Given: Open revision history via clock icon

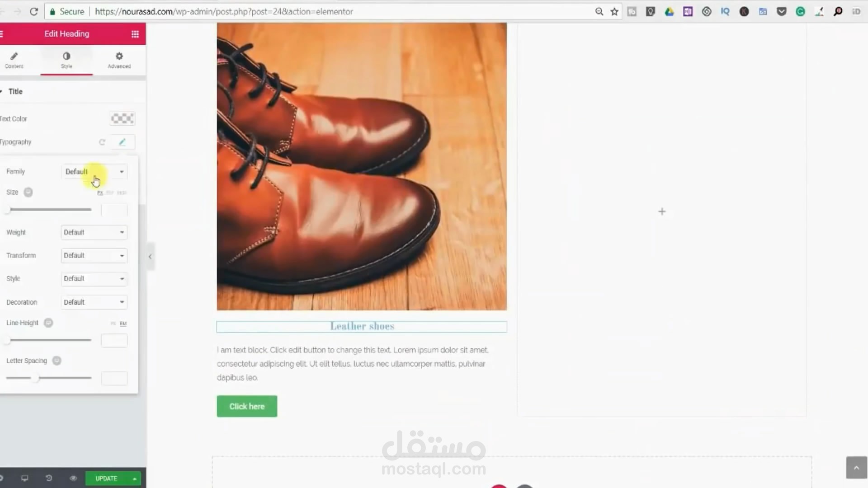Looking at the screenshot, I should (49, 478).
